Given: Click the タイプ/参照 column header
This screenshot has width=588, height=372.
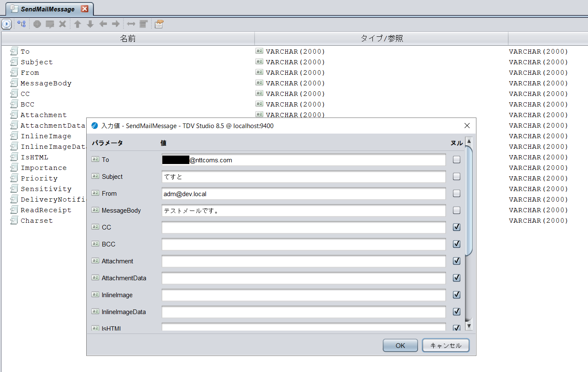Looking at the screenshot, I should pyautogui.click(x=381, y=38).
